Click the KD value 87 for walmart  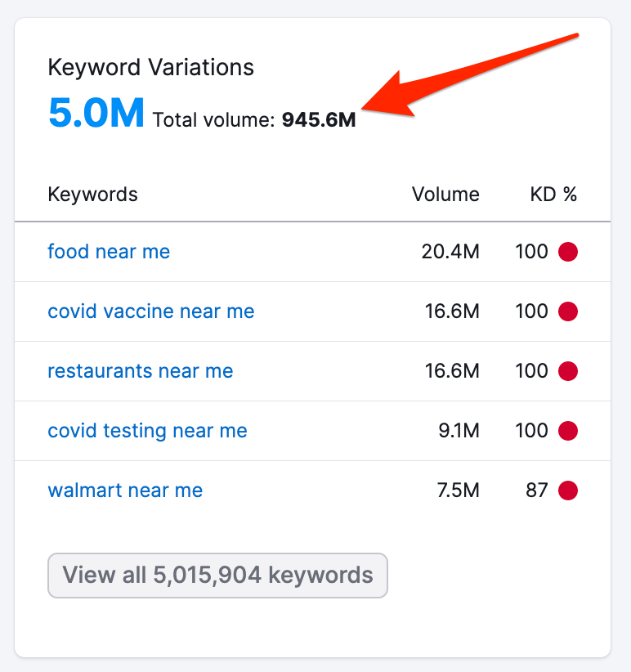pyautogui.click(x=537, y=491)
